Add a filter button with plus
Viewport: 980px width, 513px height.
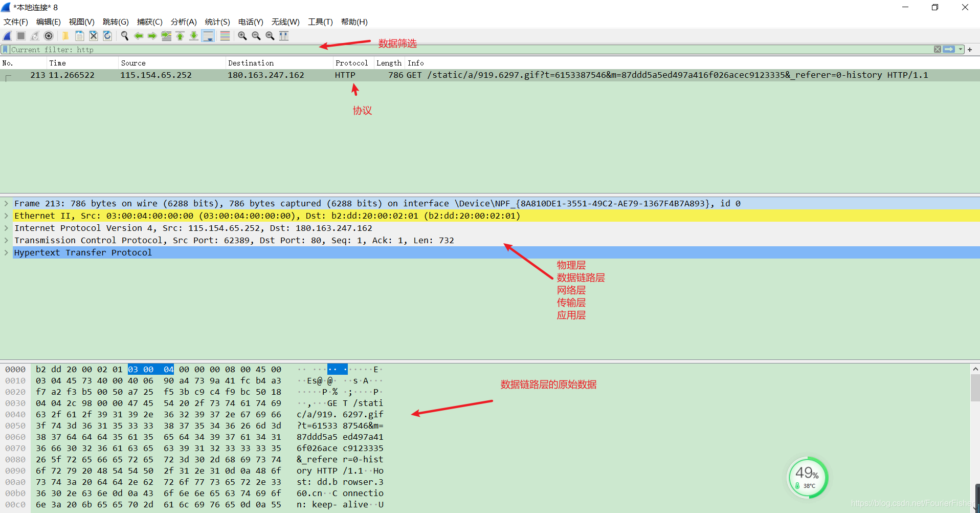[x=970, y=50]
